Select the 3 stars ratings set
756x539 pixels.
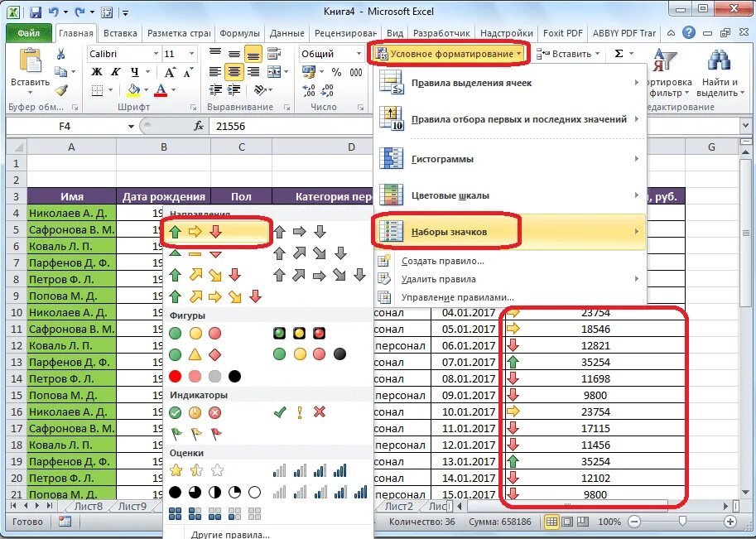197,470
